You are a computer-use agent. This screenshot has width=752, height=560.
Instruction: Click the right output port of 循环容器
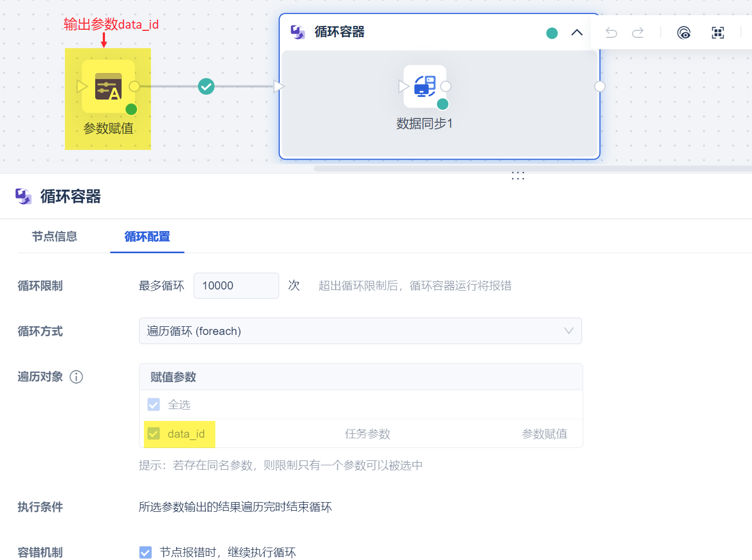(599, 87)
